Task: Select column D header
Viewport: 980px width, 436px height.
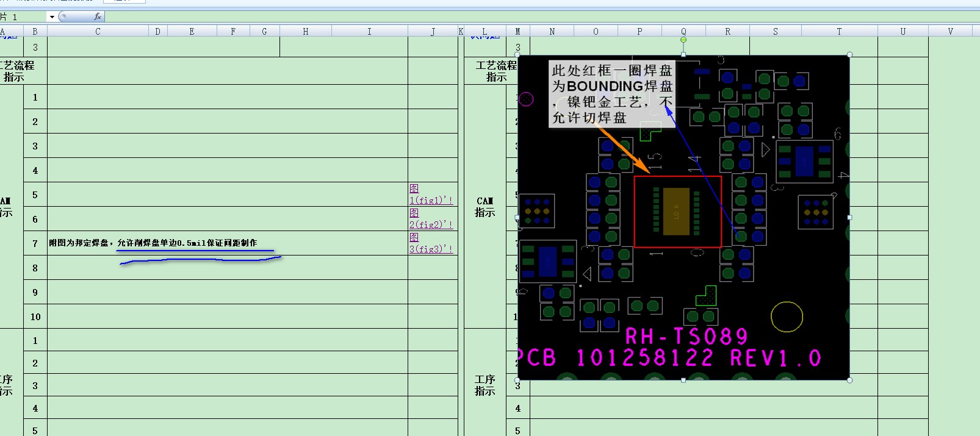Action: coord(157,31)
